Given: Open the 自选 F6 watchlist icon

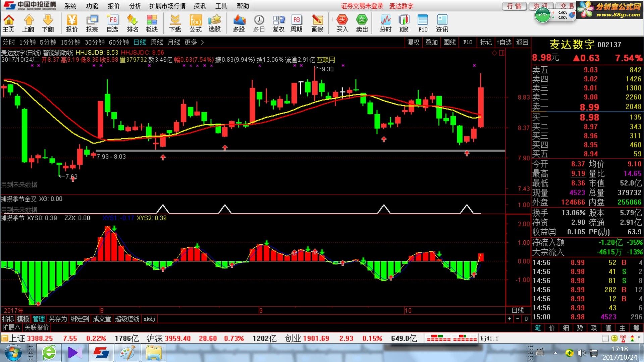Looking at the screenshot, I should 112,23.
